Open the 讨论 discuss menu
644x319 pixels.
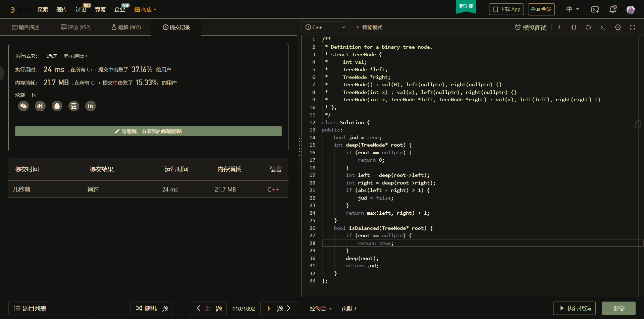click(81, 9)
